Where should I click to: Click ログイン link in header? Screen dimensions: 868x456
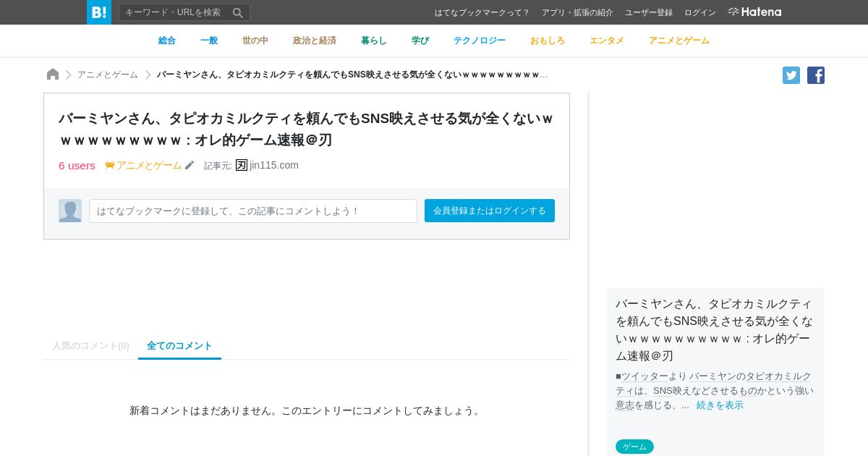coord(700,12)
